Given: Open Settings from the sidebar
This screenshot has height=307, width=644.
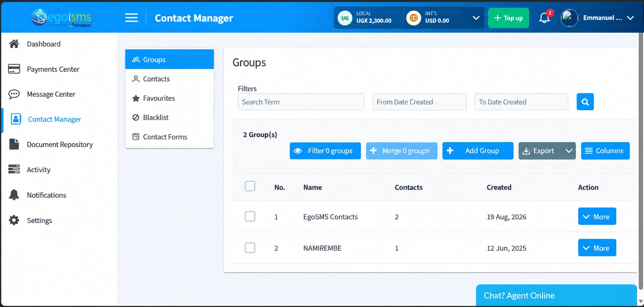Looking at the screenshot, I should 39,221.
